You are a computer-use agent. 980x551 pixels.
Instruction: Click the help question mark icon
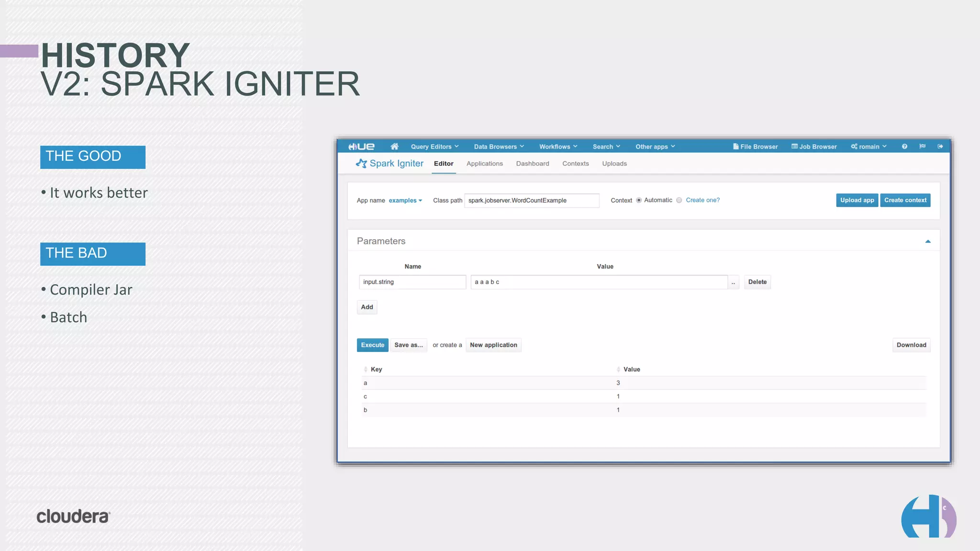tap(904, 146)
